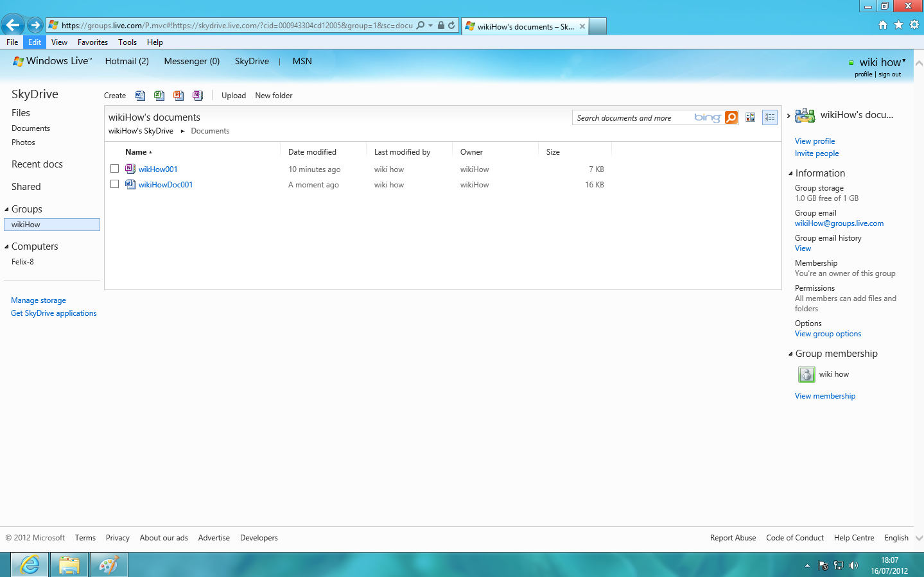This screenshot has height=577, width=924.
Task: Click in Search documents field
Action: click(632, 118)
